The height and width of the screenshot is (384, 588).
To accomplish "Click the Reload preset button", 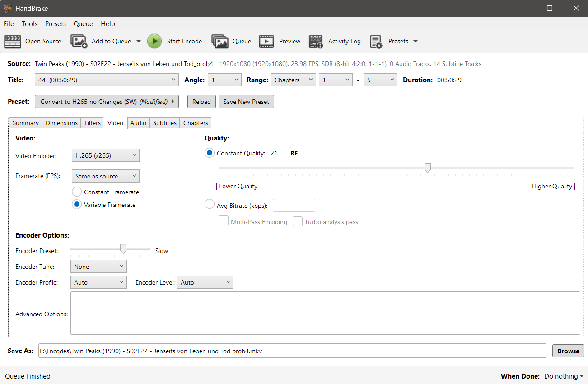I will 201,102.
